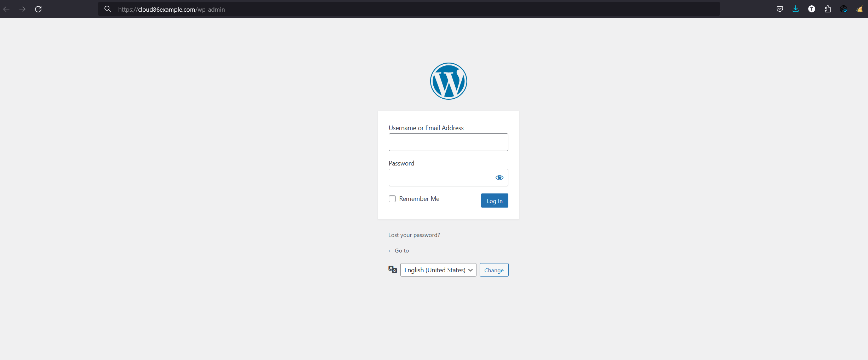
Task: Open the downloads arrow icon
Action: pos(796,9)
